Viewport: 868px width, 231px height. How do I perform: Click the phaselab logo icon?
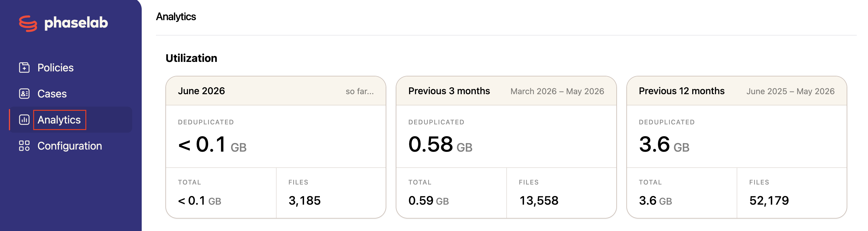tap(28, 23)
